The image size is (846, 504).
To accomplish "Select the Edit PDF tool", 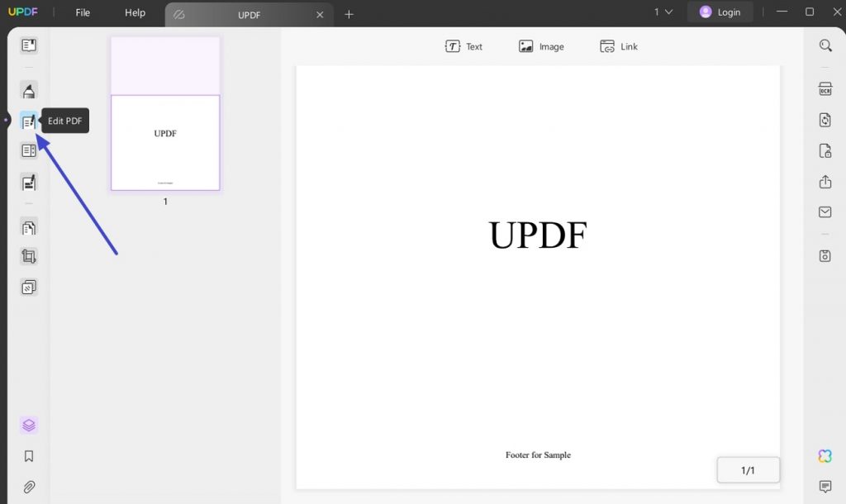I will pos(29,121).
